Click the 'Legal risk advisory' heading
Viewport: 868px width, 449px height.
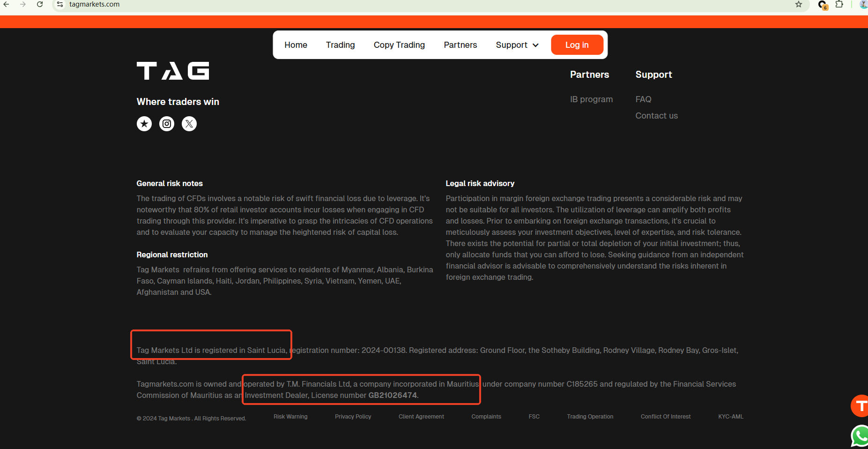[x=480, y=183]
